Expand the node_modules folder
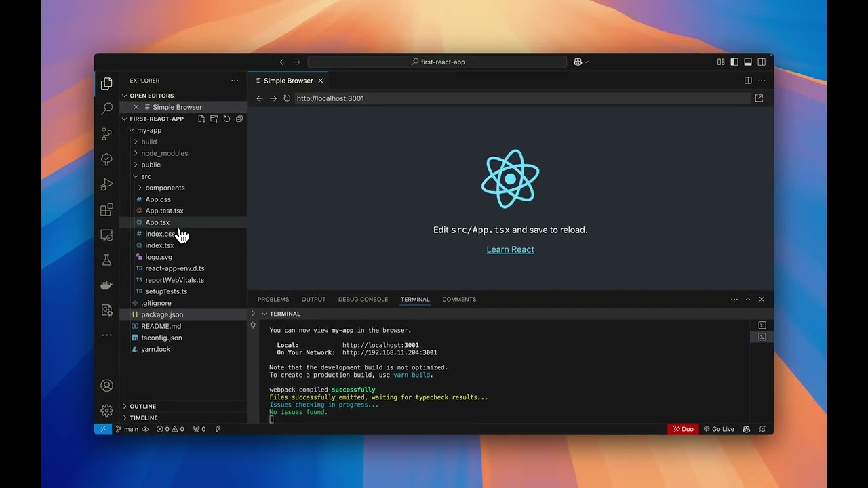Screen dimensions: 868x488 [x=136, y=153]
